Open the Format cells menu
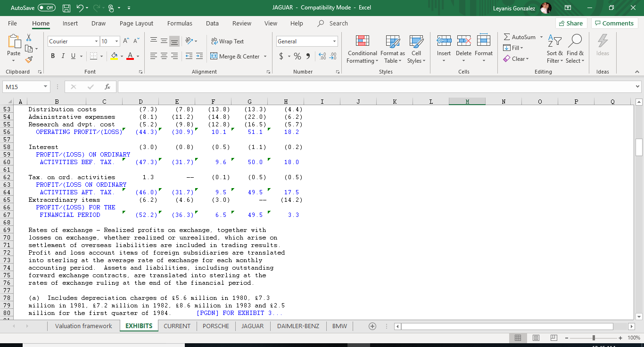The height and width of the screenshot is (347, 644). click(x=484, y=49)
